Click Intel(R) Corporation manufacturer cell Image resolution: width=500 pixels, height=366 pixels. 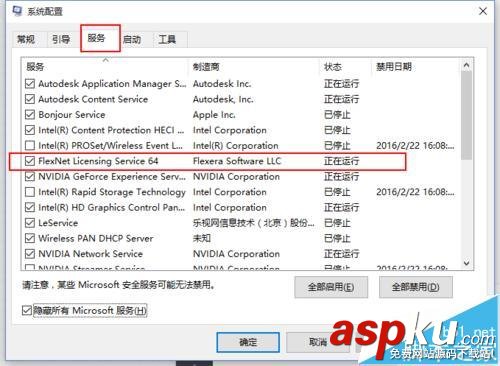point(235,145)
